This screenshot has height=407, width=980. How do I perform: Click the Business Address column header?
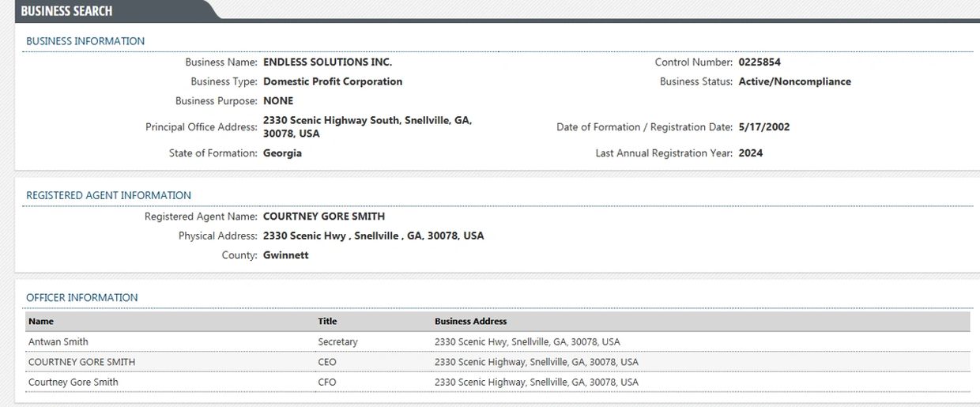click(x=470, y=322)
